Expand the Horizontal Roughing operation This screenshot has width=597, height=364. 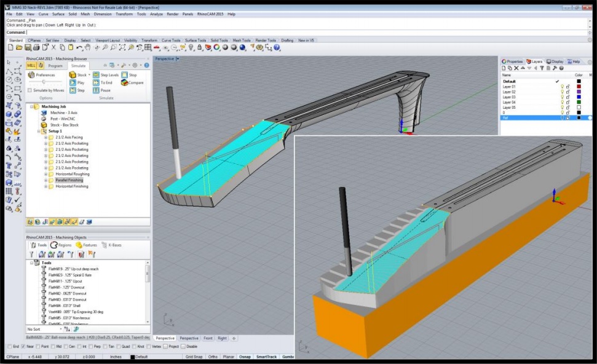(45, 174)
